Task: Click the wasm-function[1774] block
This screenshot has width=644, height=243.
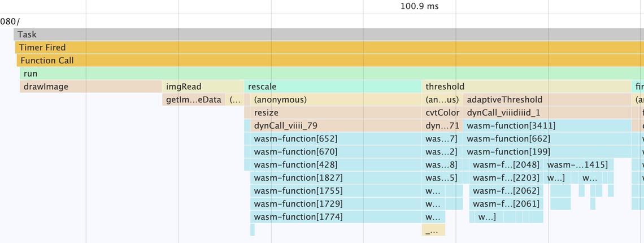Action: 333,216
